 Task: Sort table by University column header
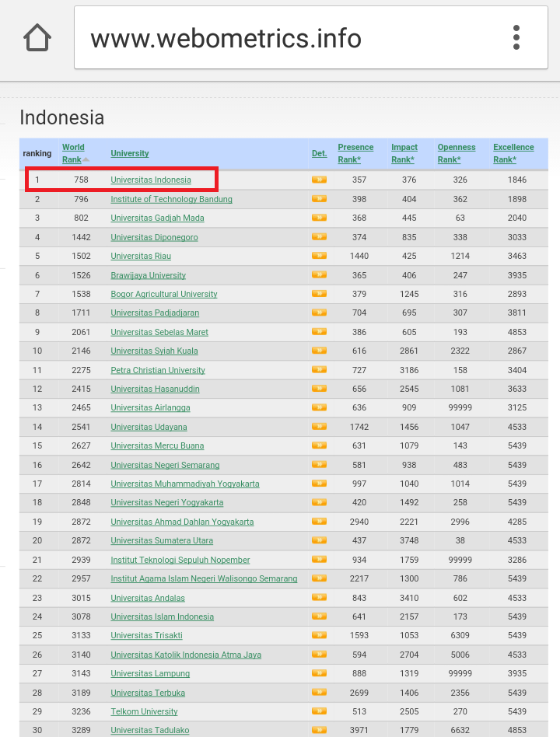[x=130, y=153]
